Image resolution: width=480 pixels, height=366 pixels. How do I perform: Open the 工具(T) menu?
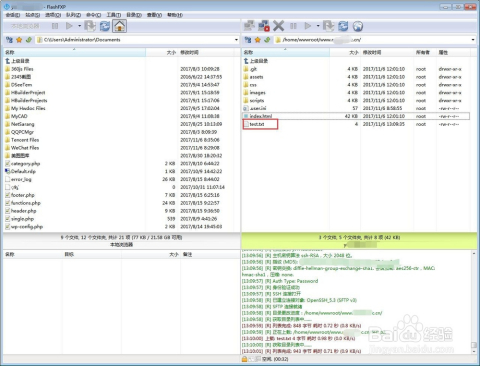(114, 15)
